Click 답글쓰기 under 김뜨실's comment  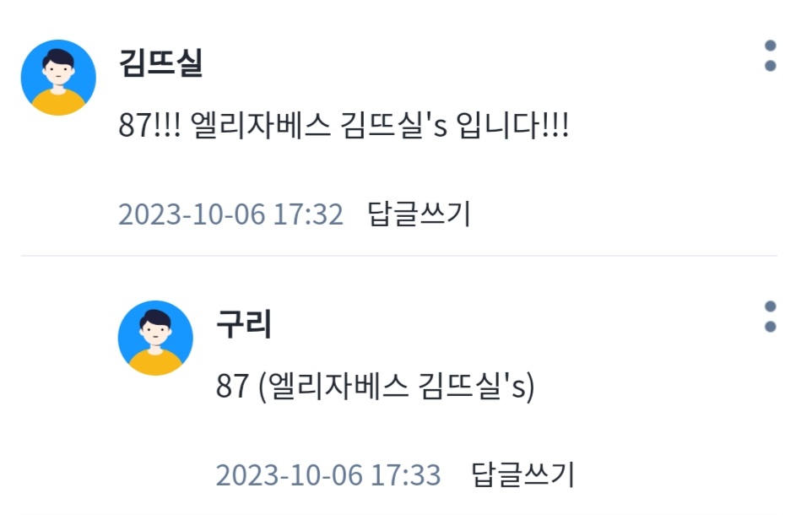[419, 214]
